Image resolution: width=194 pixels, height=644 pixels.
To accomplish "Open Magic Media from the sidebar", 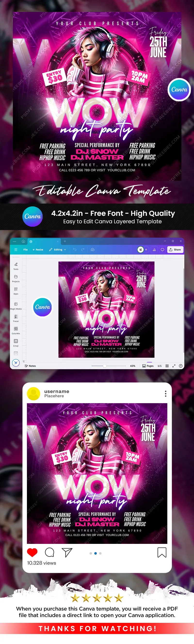I will pyautogui.click(x=16, y=305).
